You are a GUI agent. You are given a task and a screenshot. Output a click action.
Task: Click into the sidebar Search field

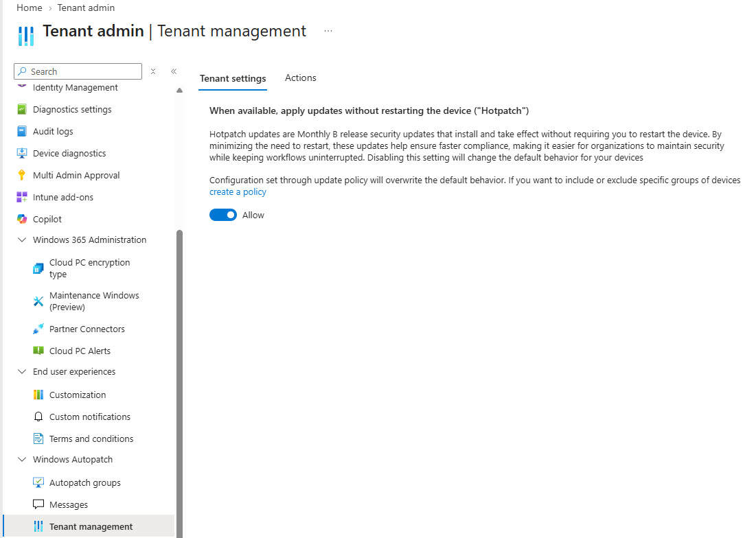click(78, 71)
